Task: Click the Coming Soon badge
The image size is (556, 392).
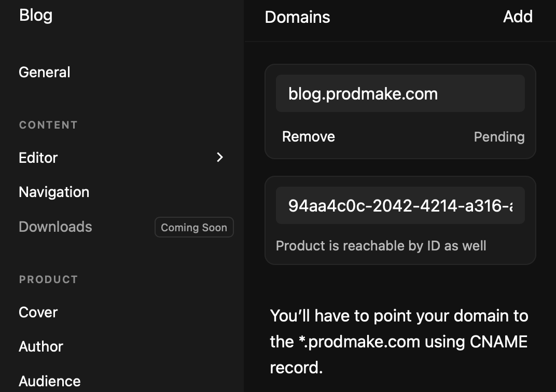Action: (x=194, y=227)
